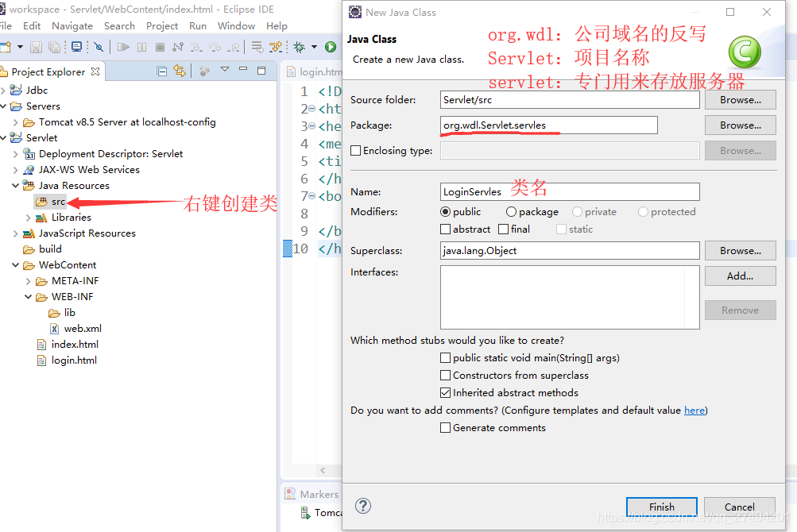Click the Resume debug icon
797x532 pixels.
(123, 48)
